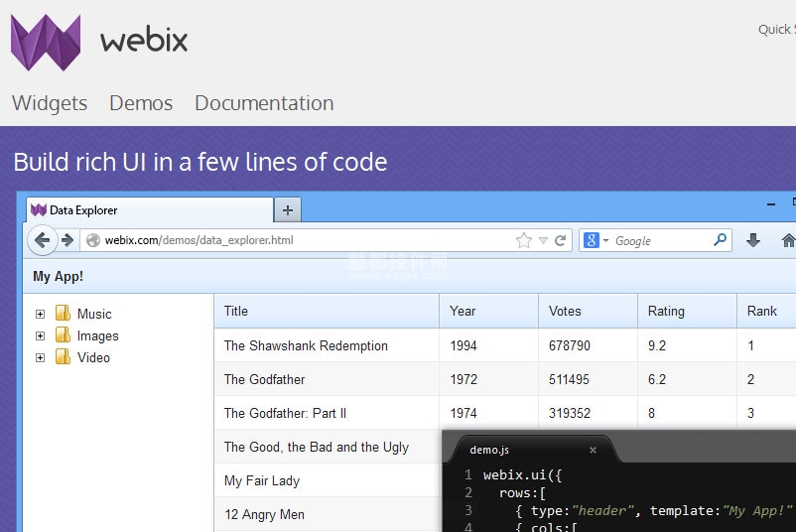Open the Documentation menu
This screenshot has width=796, height=532.
[x=264, y=103]
